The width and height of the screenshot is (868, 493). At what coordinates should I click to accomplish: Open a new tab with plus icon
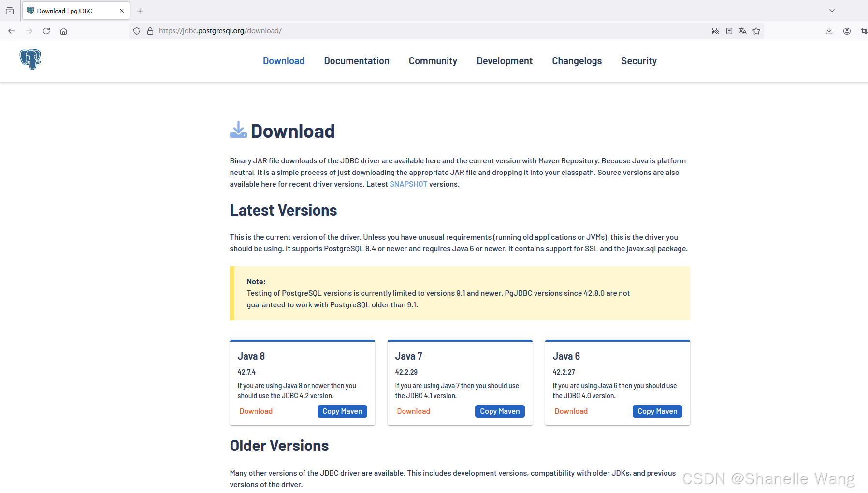tap(140, 11)
